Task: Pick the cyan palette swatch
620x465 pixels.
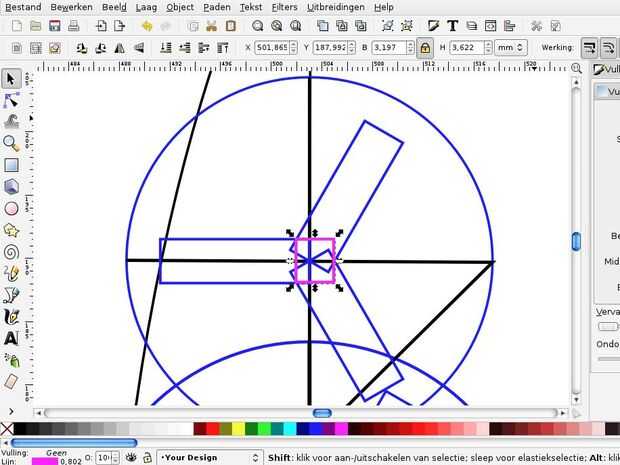Action: pos(290,429)
